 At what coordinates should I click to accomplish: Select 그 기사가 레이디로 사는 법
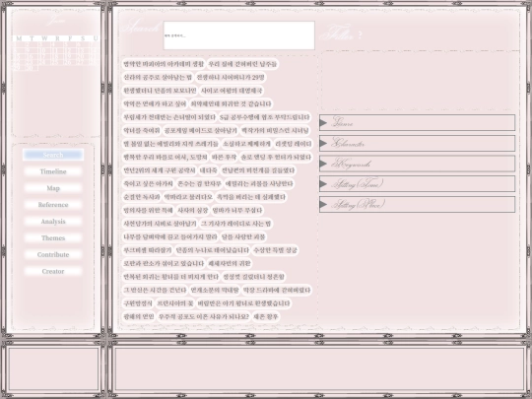point(235,224)
